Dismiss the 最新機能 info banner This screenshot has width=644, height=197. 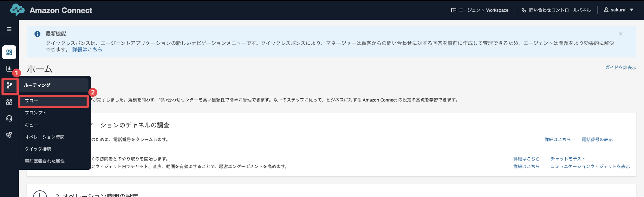(621, 34)
